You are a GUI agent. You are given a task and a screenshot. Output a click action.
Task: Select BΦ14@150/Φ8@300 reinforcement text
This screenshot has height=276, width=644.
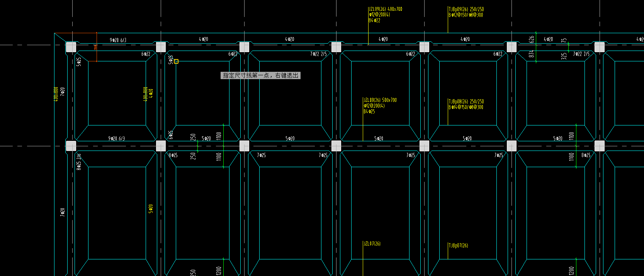466,107
